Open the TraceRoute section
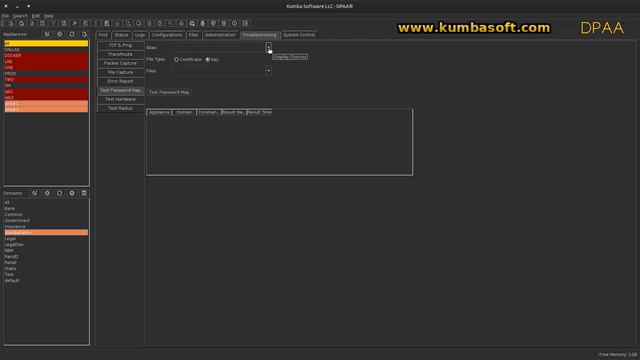The image size is (640, 360). pyautogui.click(x=120, y=54)
